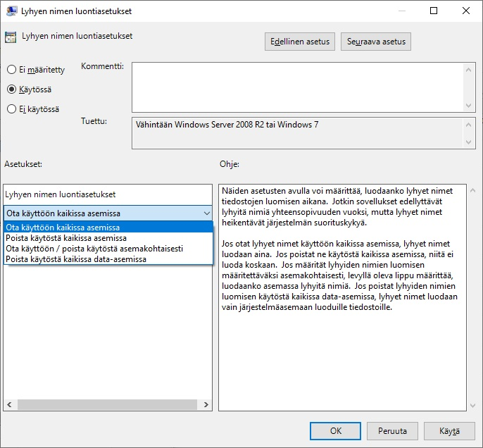Screen dimensions: 483x448
Task: Click help pane scroll down arrow
Action: pos(473,406)
